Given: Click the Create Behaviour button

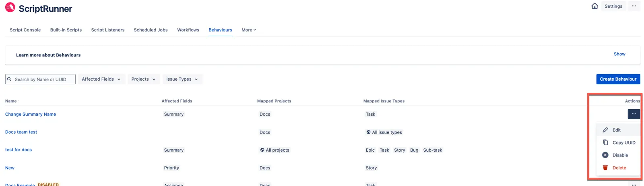Looking at the screenshot, I should (x=618, y=79).
